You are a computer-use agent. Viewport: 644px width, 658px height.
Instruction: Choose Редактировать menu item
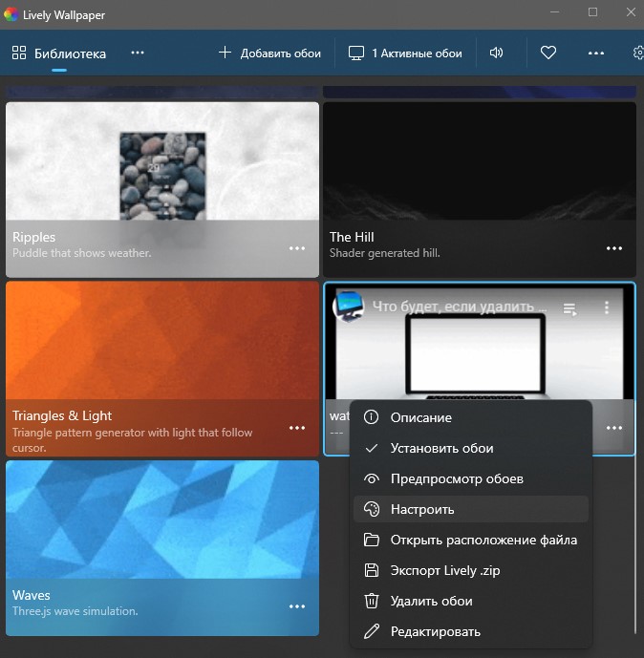tap(471, 631)
